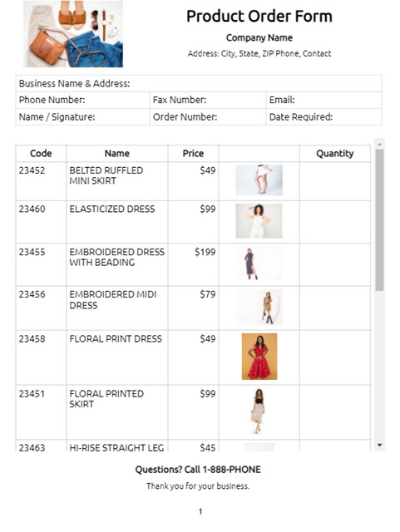This screenshot has width=400, height=532.
Task: Click the Price column header
Action: 193,153
